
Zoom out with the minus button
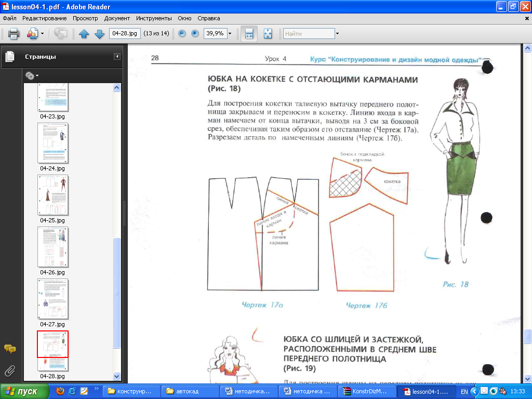(182, 33)
